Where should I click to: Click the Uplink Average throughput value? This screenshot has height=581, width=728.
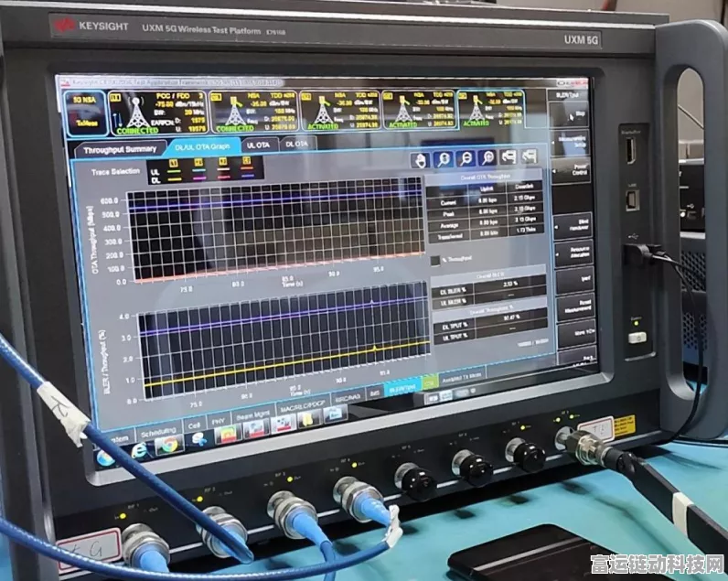click(x=488, y=222)
